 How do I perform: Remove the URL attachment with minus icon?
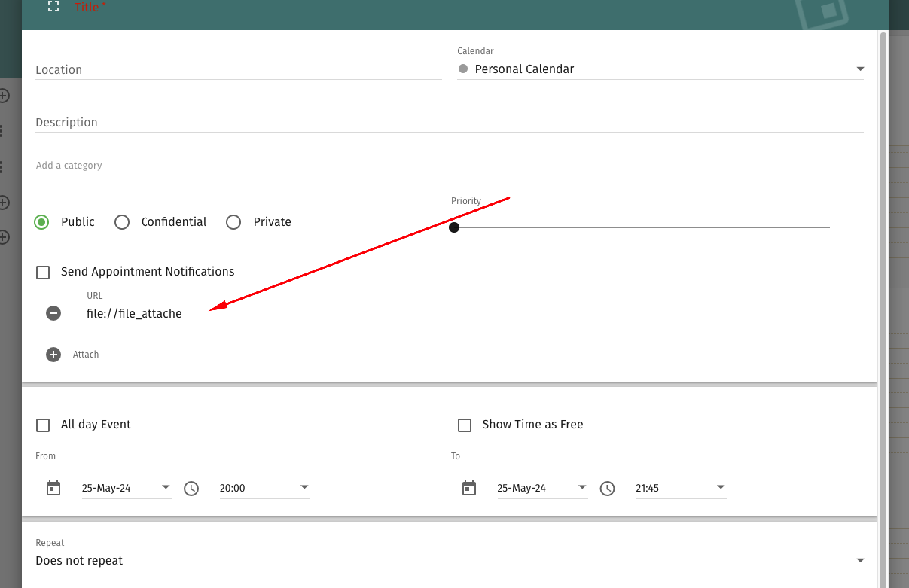click(x=53, y=313)
